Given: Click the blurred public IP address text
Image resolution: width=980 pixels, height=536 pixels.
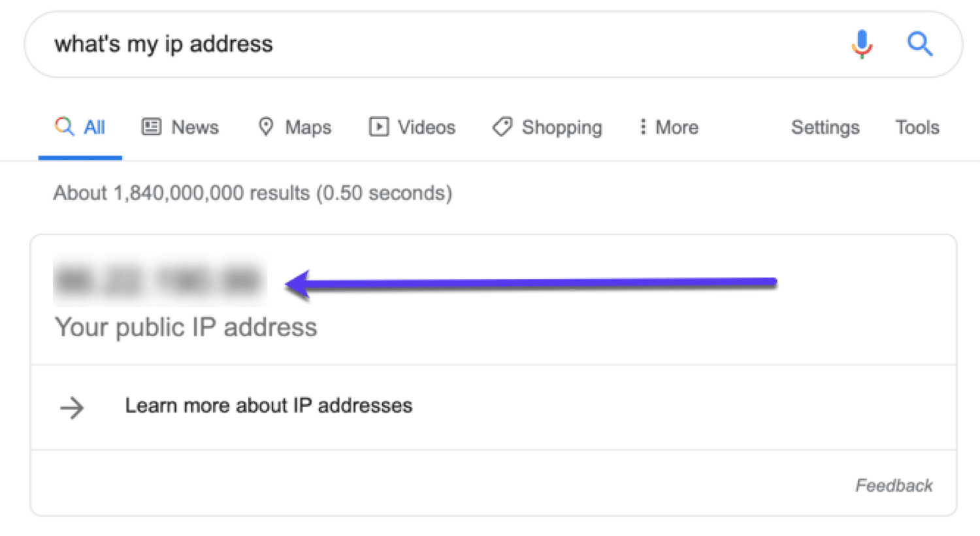Looking at the screenshot, I should [160, 281].
